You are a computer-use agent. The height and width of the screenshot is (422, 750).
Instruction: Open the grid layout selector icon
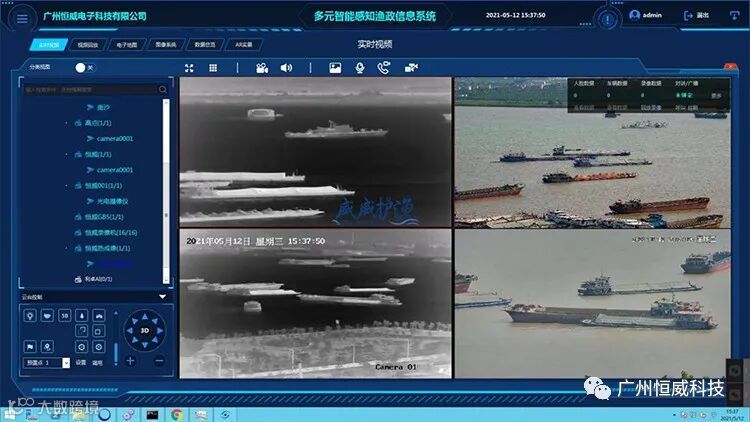(x=213, y=68)
